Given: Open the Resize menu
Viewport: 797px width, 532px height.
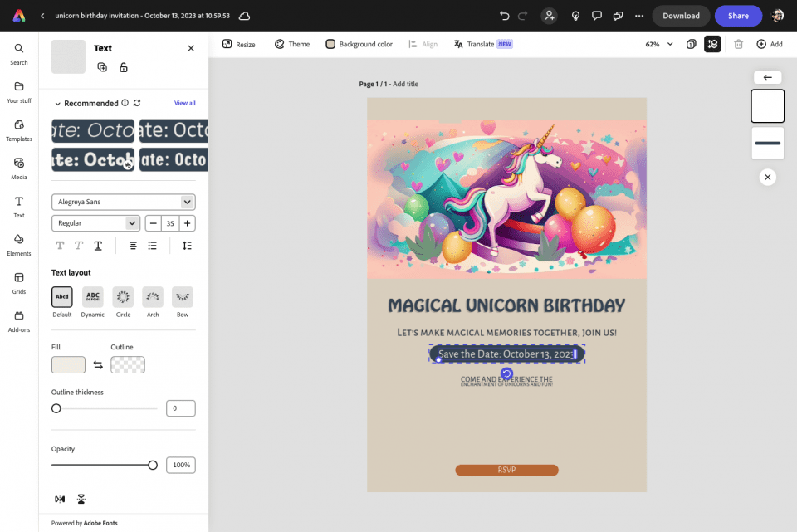Looking at the screenshot, I should point(239,44).
